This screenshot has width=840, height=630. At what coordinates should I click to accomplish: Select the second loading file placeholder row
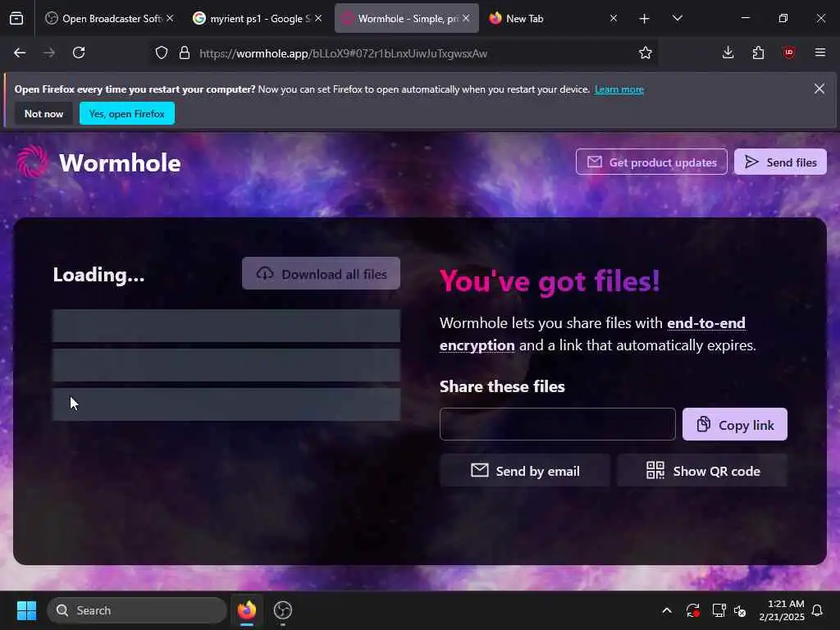click(x=226, y=365)
